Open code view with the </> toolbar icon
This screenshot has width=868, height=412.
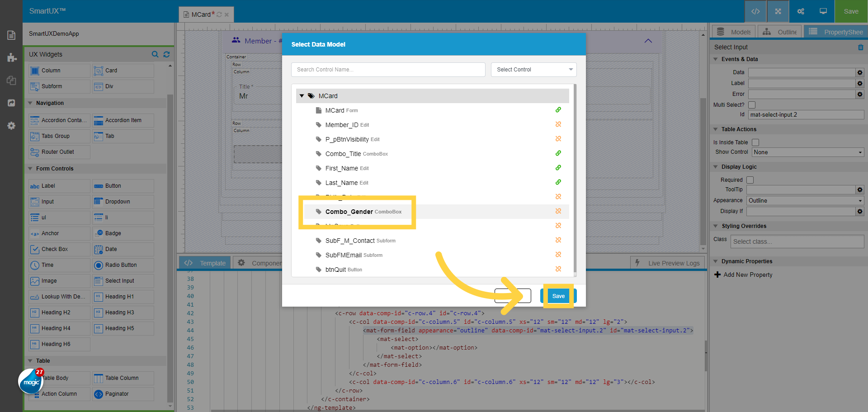click(x=755, y=11)
